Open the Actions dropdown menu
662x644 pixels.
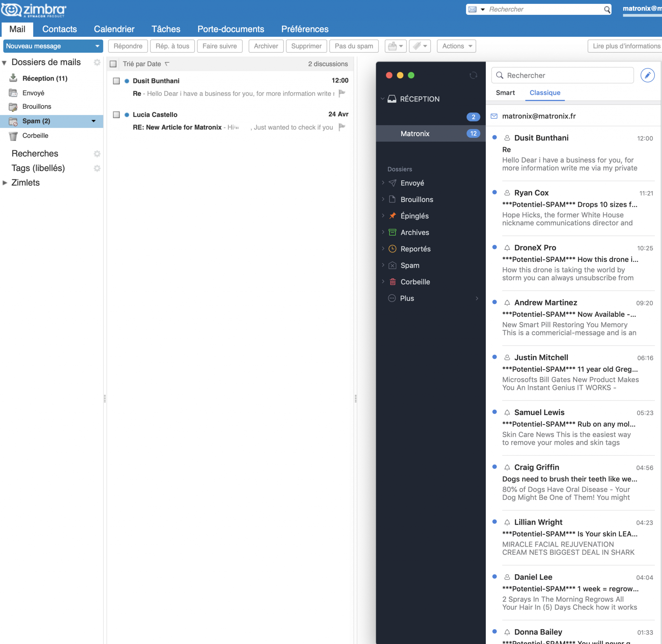[456, 46]
